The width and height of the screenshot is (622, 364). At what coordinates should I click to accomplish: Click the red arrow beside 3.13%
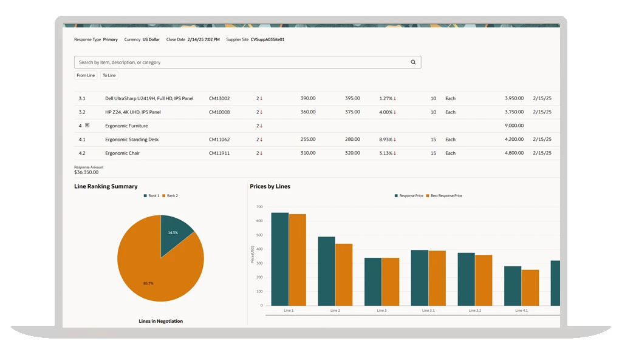point(394,153)
